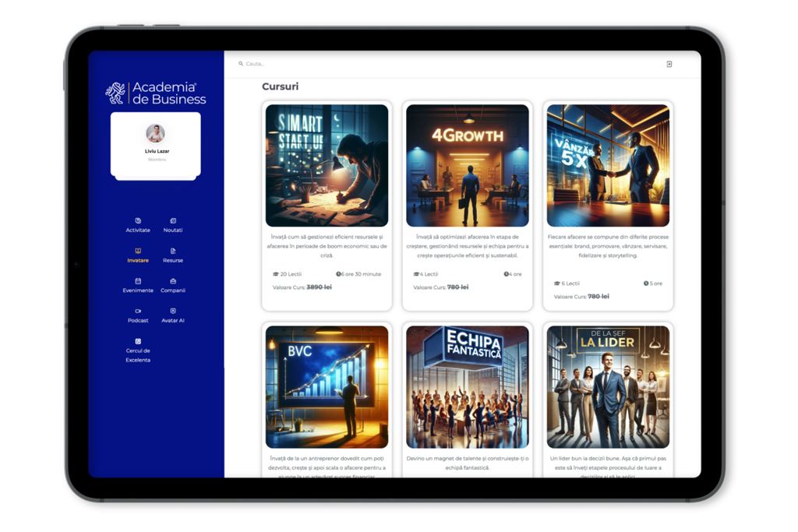Open the Smart Start Up course thumbnail
The image size is (798, 532).
point(327,166)
